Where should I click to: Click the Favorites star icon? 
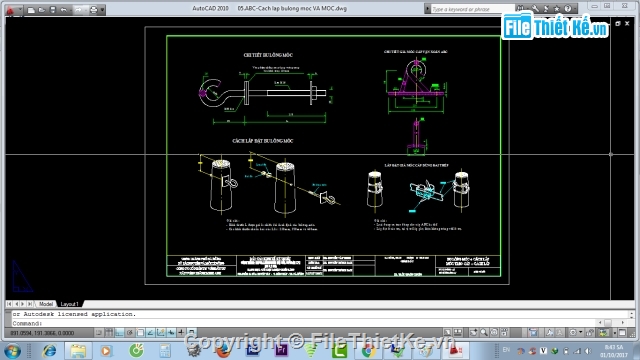coord(557,9)
